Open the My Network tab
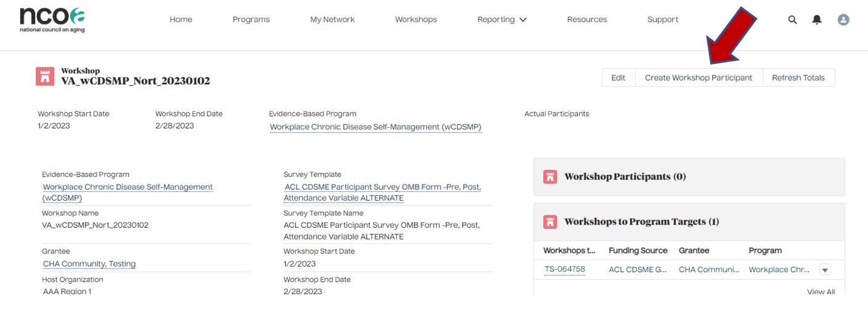This screenshot has width=868, height=312. point(332,20)
